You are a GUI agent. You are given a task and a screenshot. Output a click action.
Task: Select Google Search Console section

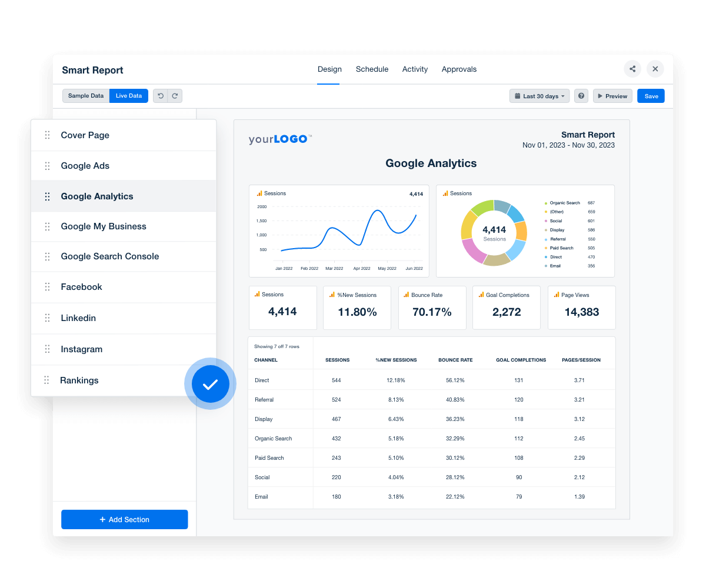click(x=110, y=256)
